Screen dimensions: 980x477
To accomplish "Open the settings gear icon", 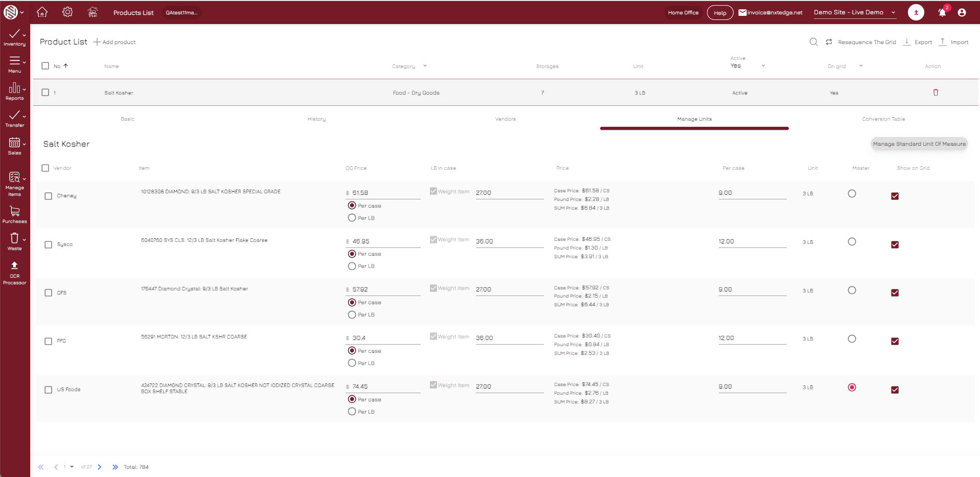I will pyautogui.click(x=67, y=12).
